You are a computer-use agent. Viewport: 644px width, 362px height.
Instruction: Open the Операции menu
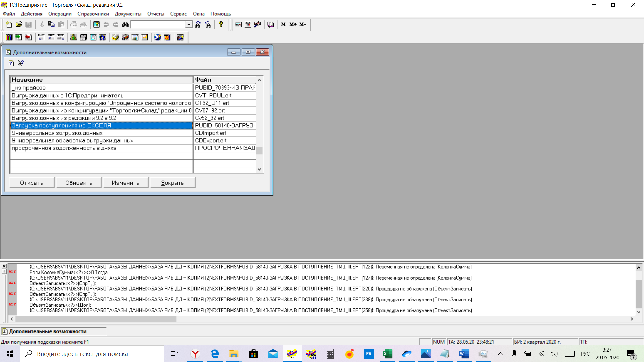(60, 14)
